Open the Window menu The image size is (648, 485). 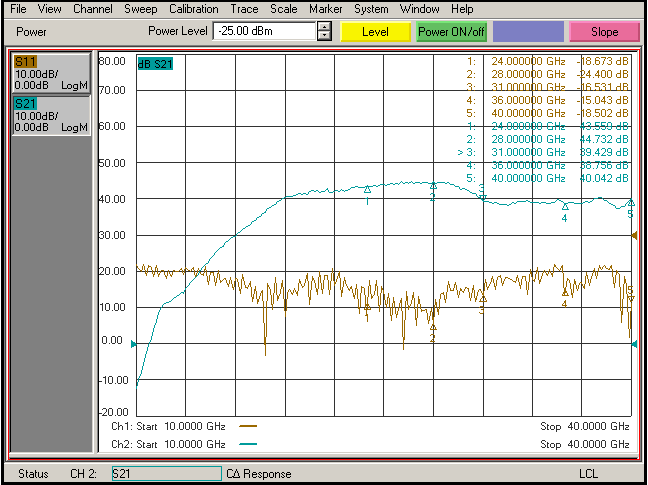pos(419,9)
